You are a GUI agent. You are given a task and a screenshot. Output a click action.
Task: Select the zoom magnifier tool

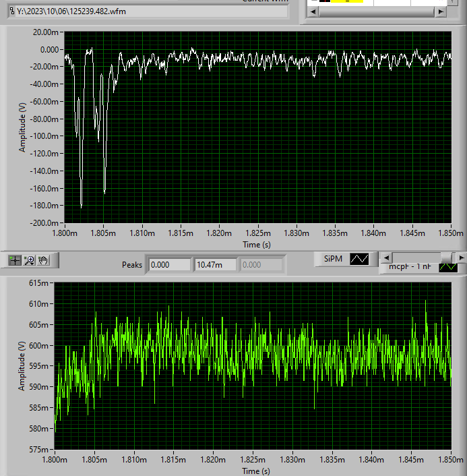[x=29, y=260]
